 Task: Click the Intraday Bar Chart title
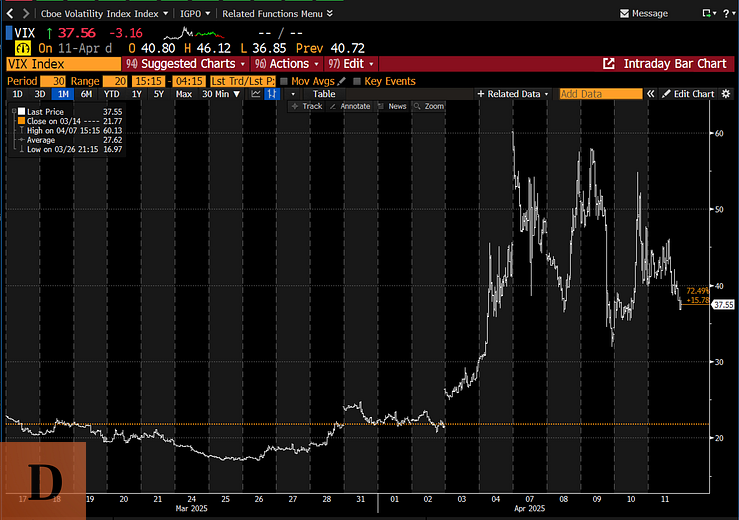(x=675, y=64)
